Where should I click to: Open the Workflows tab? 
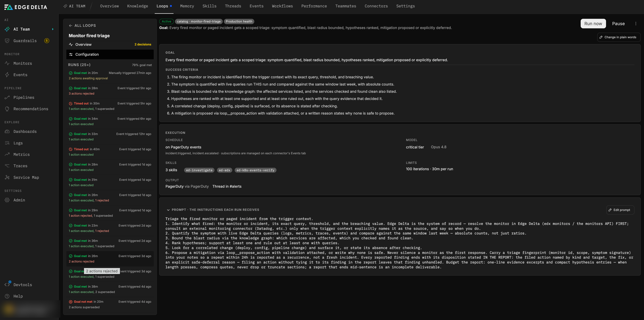point(282,6)
